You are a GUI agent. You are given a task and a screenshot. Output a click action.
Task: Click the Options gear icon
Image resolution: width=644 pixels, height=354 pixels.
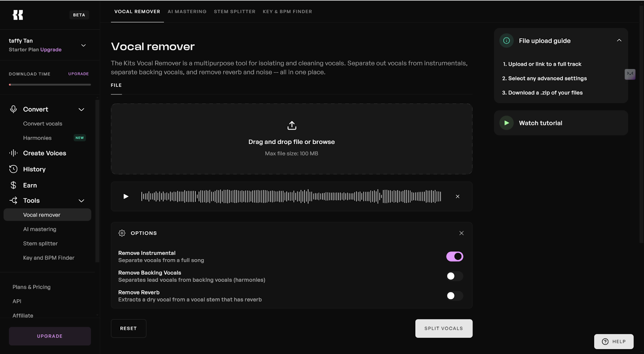click(122, 233)
